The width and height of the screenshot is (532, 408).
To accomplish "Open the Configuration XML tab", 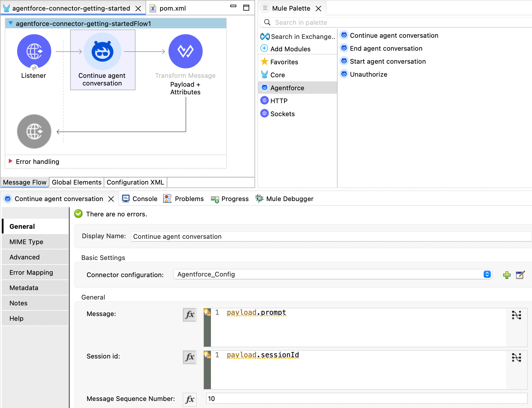I will (x=135, y=182).
